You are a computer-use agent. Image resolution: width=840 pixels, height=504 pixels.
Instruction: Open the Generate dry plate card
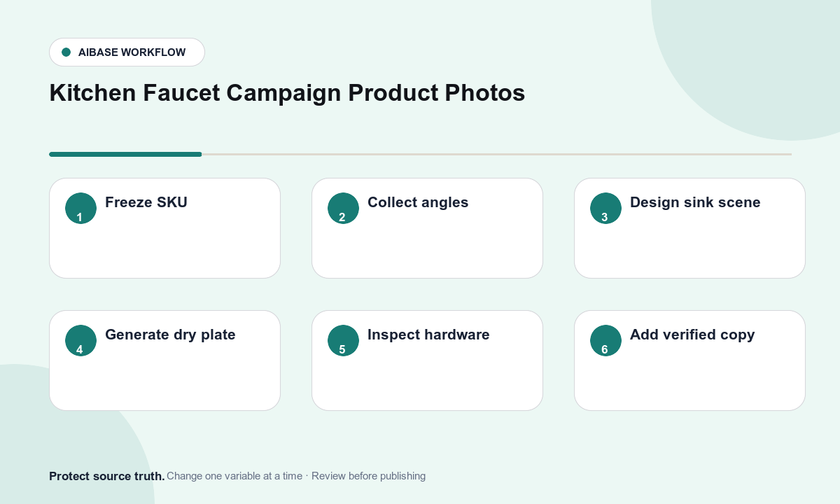[x=164, y=360]
